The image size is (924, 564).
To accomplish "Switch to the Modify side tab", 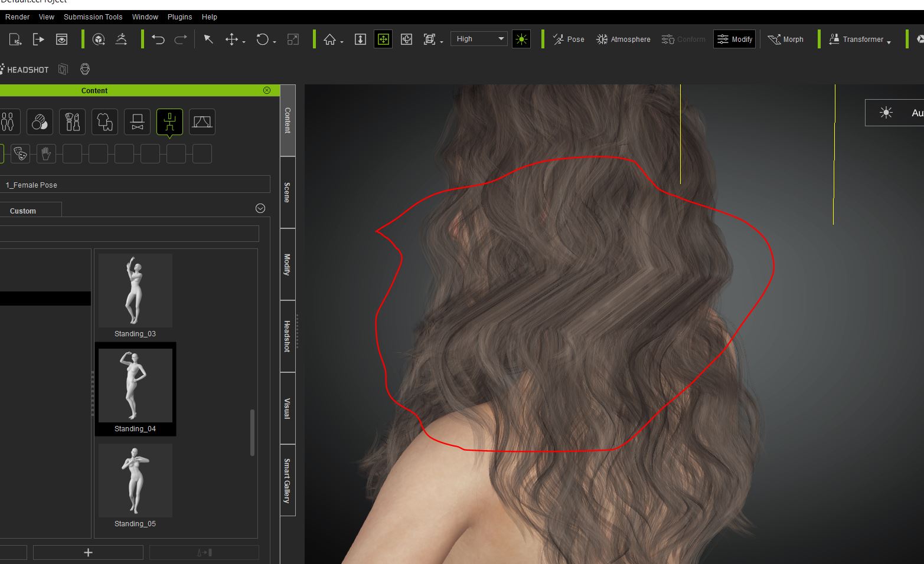I will (x=288, y=264).
